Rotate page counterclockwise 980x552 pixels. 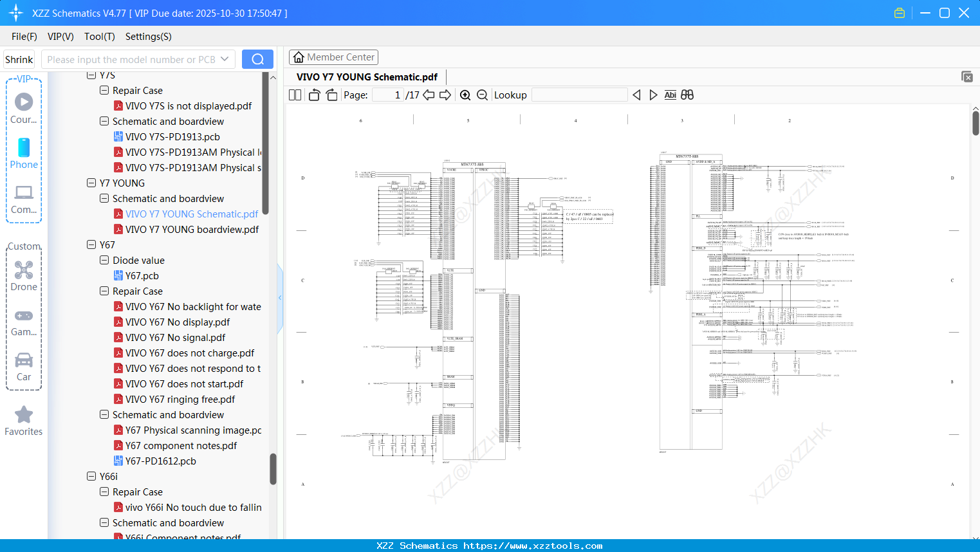[x=314, y=95]
